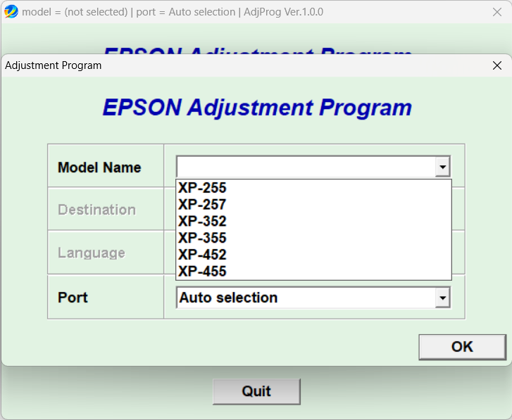Click the disabled Language label
The height and width of the screenshot is (420, 512).
[x=92, y=253]
